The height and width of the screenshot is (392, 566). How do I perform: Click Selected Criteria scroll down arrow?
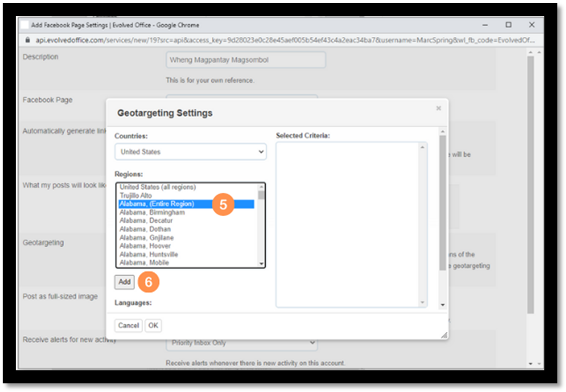click(x=422, y=302)
